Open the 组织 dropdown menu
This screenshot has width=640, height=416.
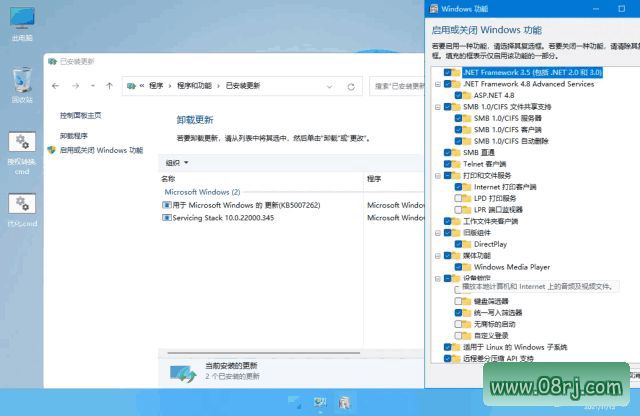[177, 163]
